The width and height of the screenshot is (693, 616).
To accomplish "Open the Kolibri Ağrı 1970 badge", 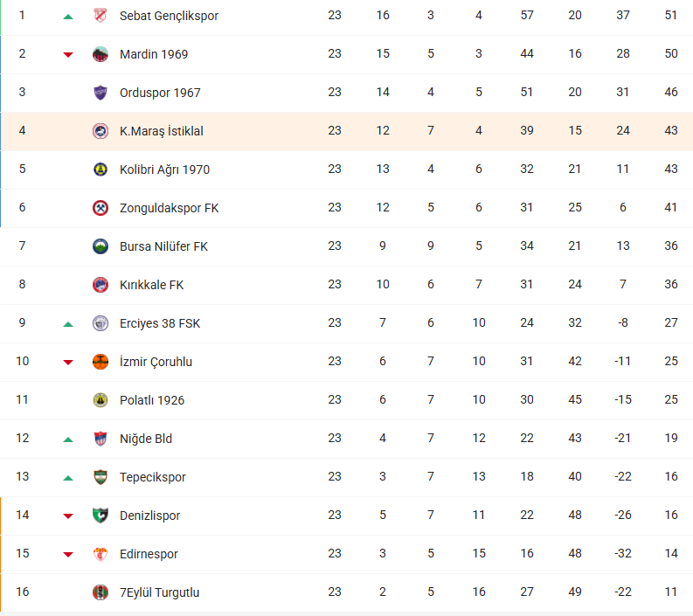I will tap(100, 170).
